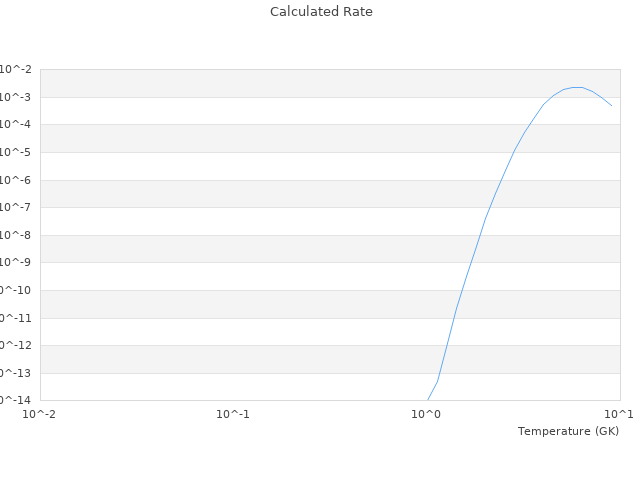Viewport: 640px width, 480px height.
Task: Select the 10^0 x-axis tick label
Action: pos(426,414)
